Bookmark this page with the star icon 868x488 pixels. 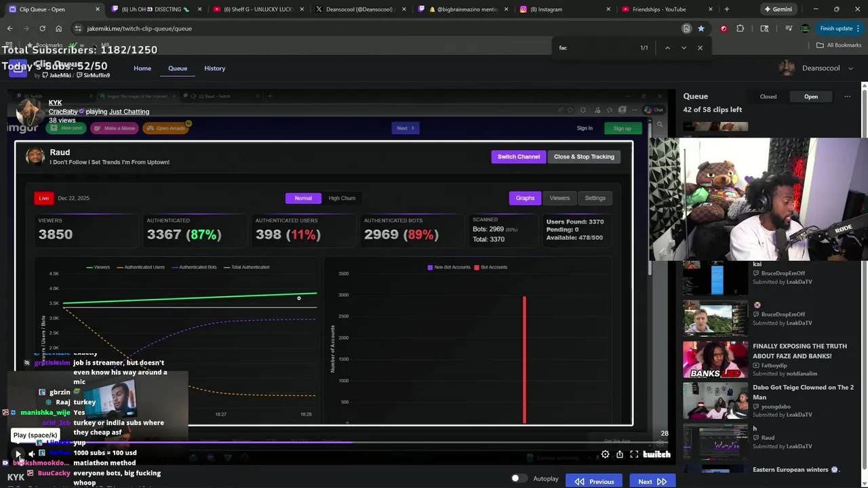(701, 28)
